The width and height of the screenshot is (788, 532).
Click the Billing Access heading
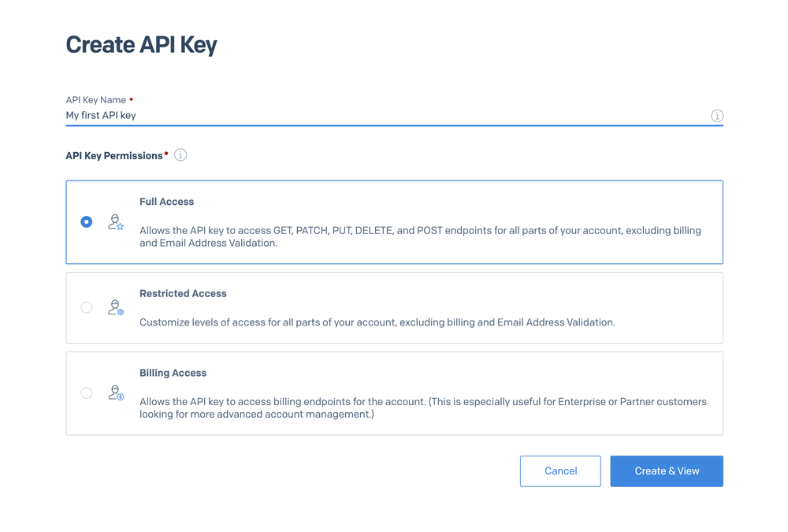173,373
